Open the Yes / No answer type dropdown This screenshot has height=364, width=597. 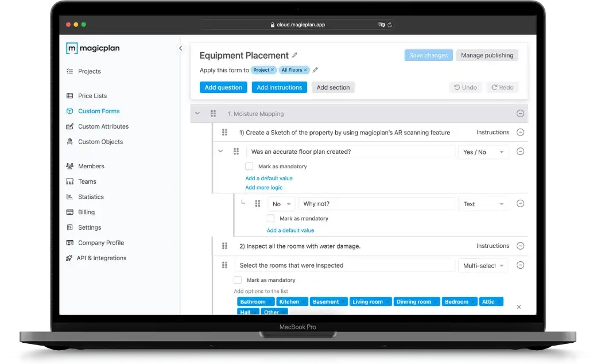click(483, 151)
